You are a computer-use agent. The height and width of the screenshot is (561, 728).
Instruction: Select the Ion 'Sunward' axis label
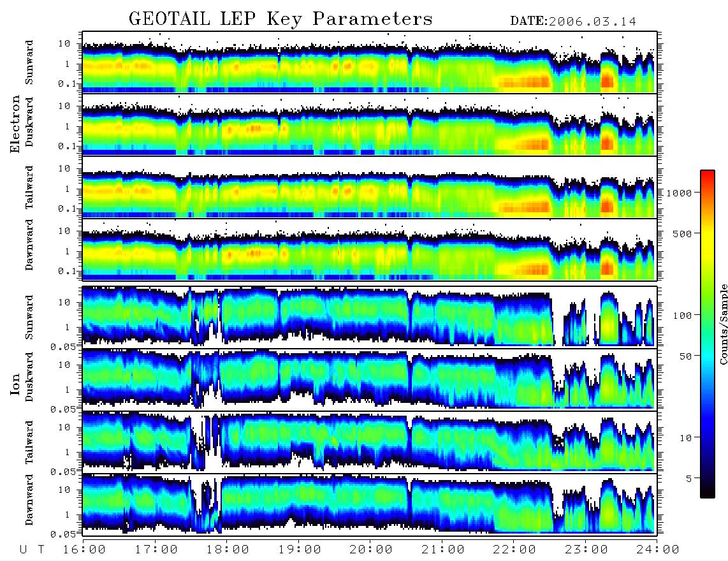point(29,317)
